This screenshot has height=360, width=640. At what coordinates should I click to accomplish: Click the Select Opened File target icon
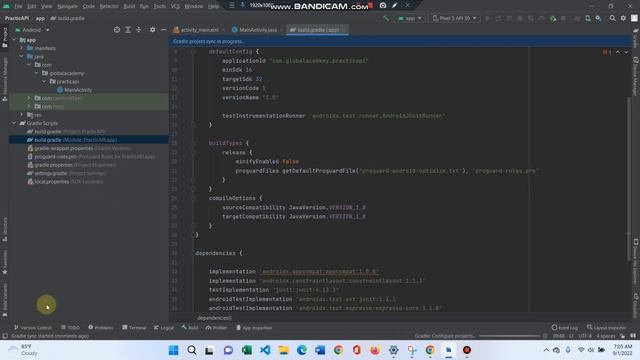pos(117,30)
